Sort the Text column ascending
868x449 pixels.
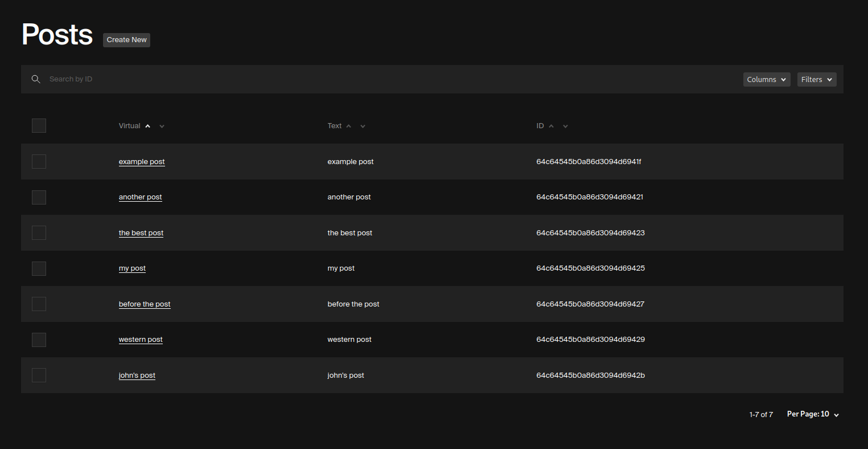pos(348,126)
